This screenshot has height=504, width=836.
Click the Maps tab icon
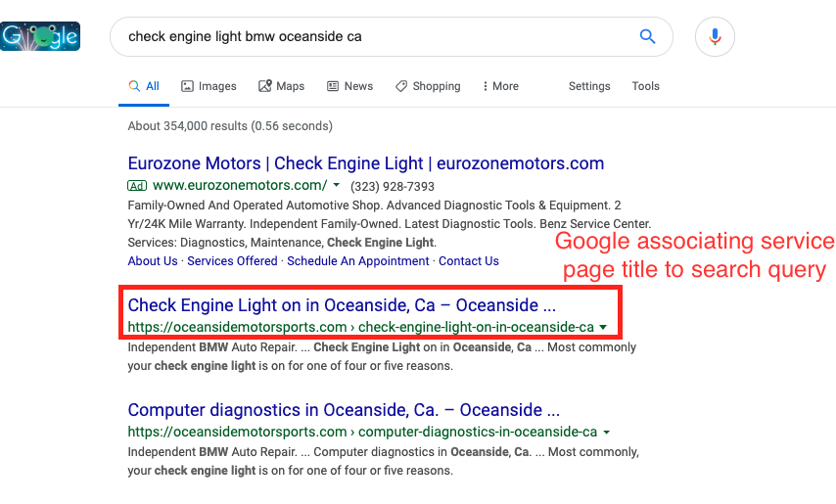click(x=265, y=86)
